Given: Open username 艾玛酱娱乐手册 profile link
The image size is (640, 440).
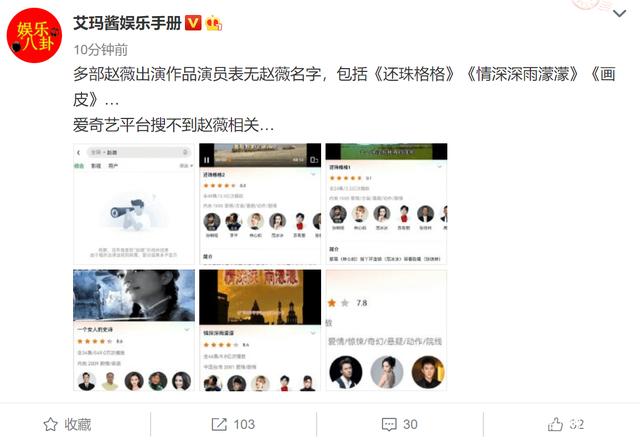Looking at the screenshot, I should 128,23.
